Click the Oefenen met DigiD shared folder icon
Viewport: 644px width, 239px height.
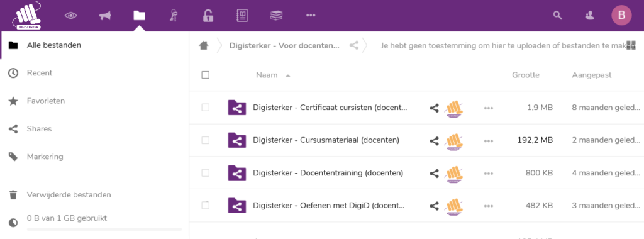[x=237, y=206]
